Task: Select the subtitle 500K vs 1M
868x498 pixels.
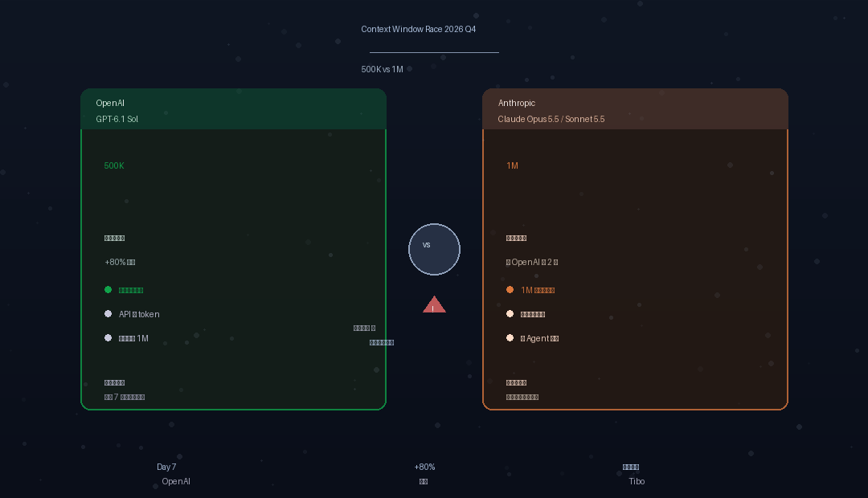Action: (382, 69)
